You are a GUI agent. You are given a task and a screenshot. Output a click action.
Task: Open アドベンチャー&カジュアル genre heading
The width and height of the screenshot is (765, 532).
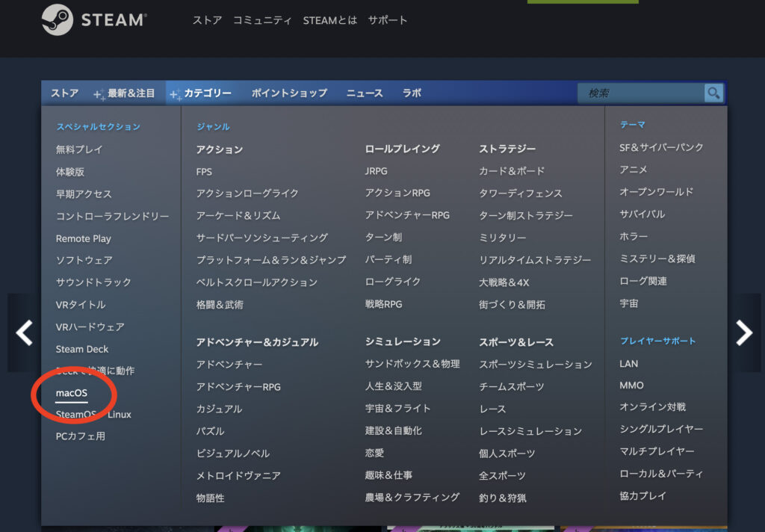257,342
